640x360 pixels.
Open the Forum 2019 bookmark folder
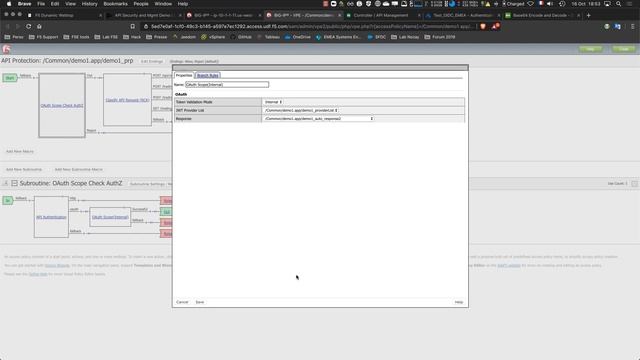click(x=440, y=37)
